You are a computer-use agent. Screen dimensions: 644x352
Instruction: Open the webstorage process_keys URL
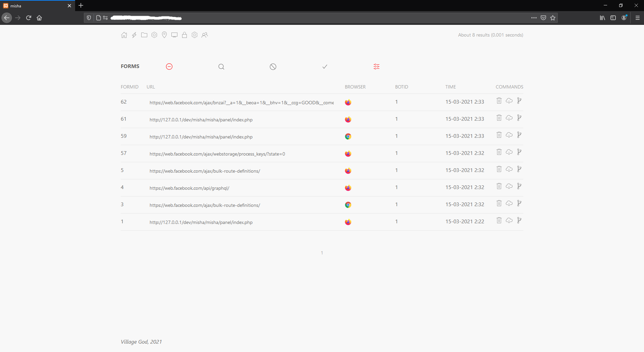[217, 154]
